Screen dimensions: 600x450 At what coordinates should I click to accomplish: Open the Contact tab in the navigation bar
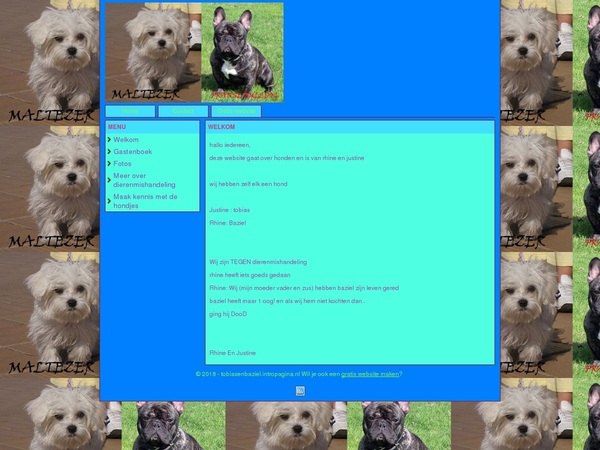point(183,111)
